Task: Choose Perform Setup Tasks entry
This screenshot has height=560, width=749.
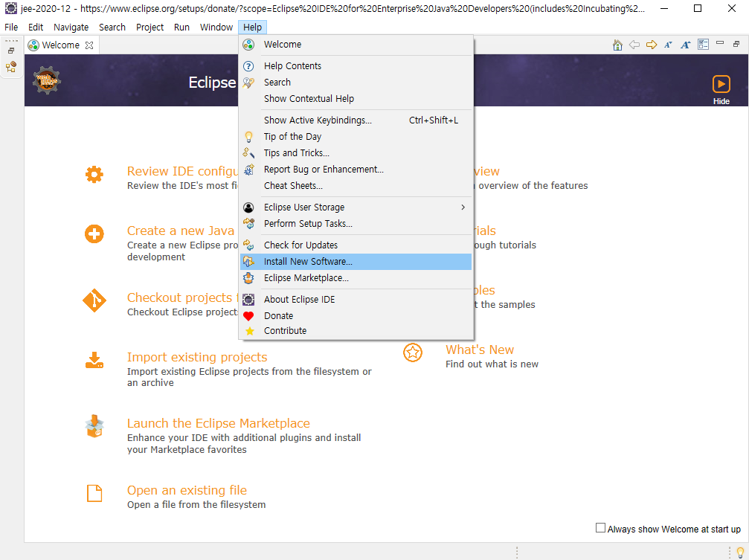Action: pos(356,224)
